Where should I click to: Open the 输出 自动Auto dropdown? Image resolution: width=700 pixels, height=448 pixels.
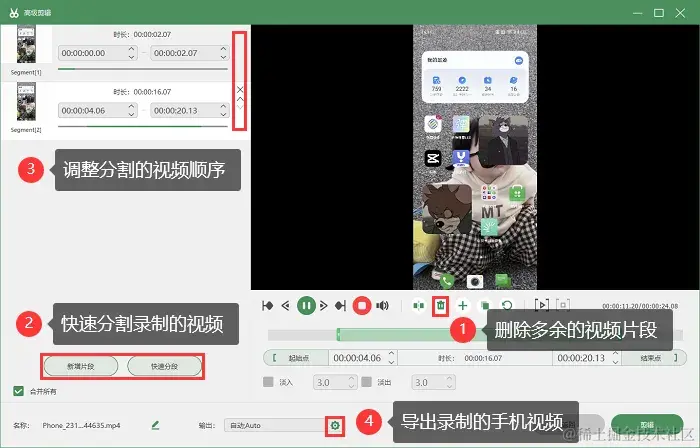tap(276, 426)
